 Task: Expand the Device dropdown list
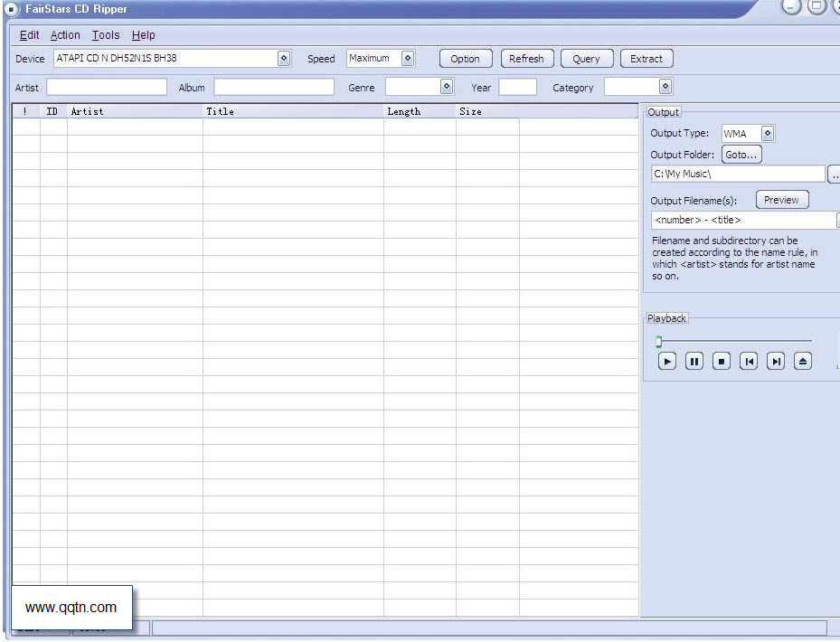pyautogui.click(x=284, y=59)
